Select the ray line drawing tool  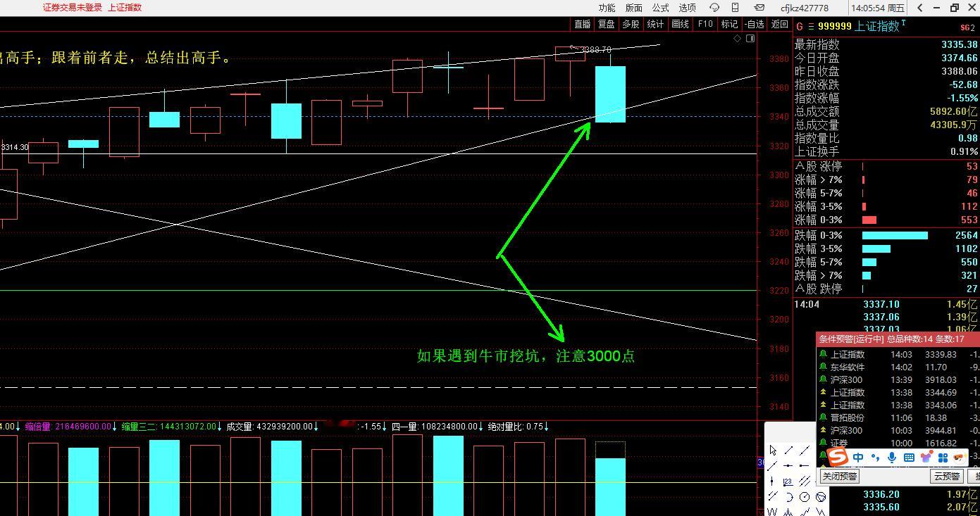[772, 466]
